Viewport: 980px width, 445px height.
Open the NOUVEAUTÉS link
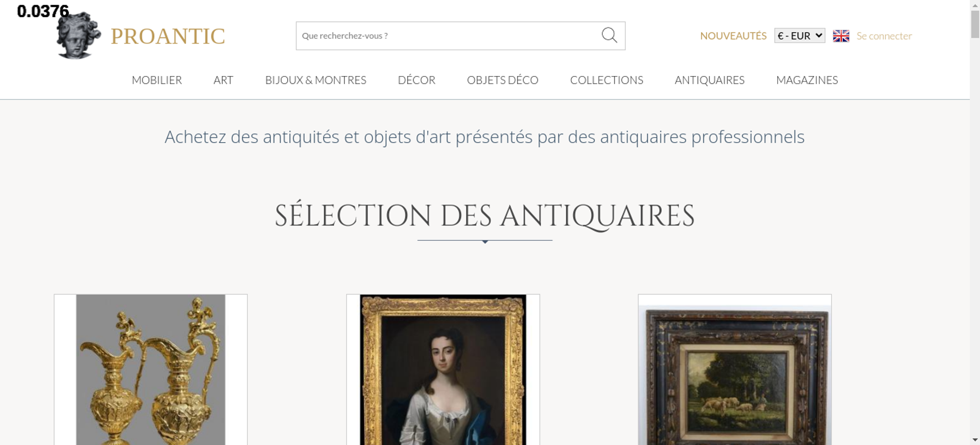pyautogui.click(x=733, y=36)
